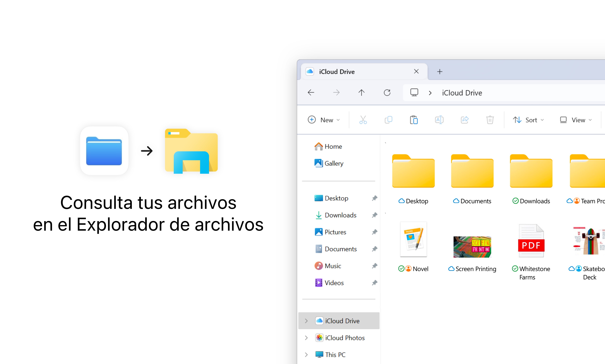Open the Sort dropdown menu
Screen dimensions: 605x364
[529, 120]
